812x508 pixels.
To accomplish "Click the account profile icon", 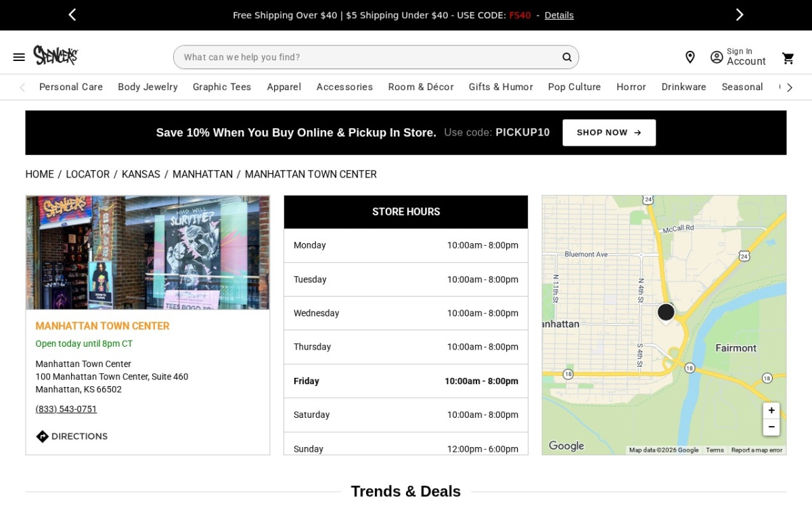I will click(x=717, y=58).
